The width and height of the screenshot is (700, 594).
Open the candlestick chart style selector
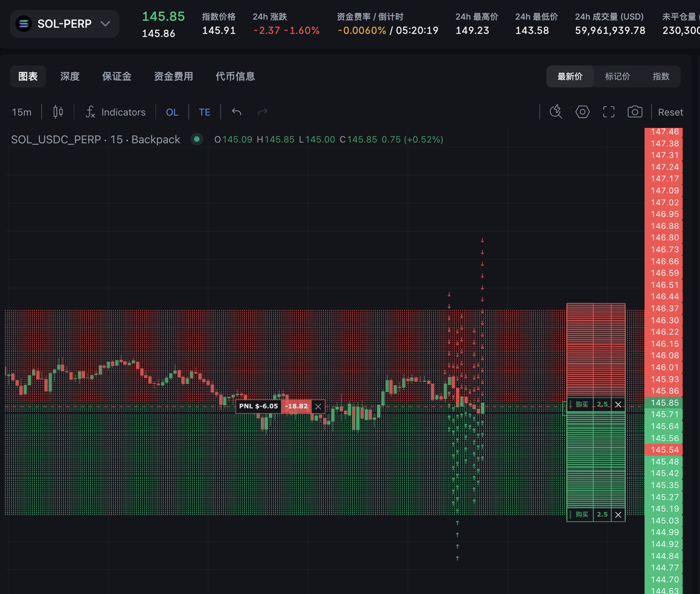point(58,112)
